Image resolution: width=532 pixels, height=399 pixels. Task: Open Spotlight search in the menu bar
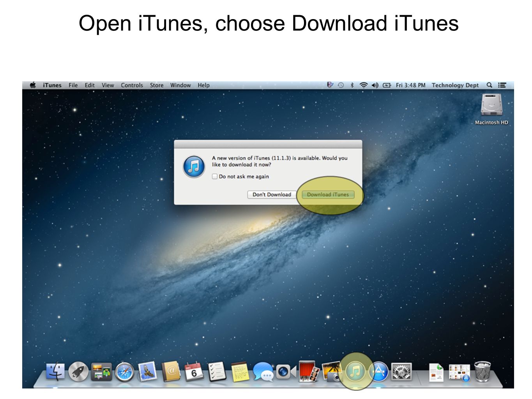click(489, 85)
